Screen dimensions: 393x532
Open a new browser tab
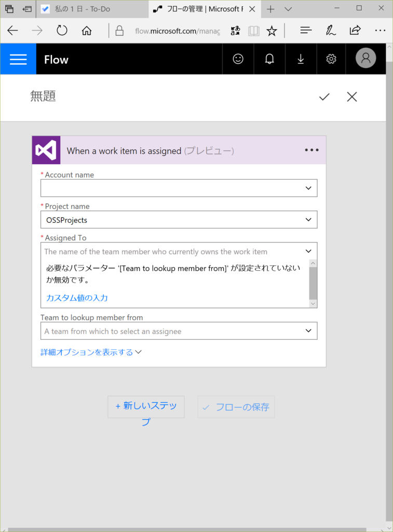click(270, 9)
